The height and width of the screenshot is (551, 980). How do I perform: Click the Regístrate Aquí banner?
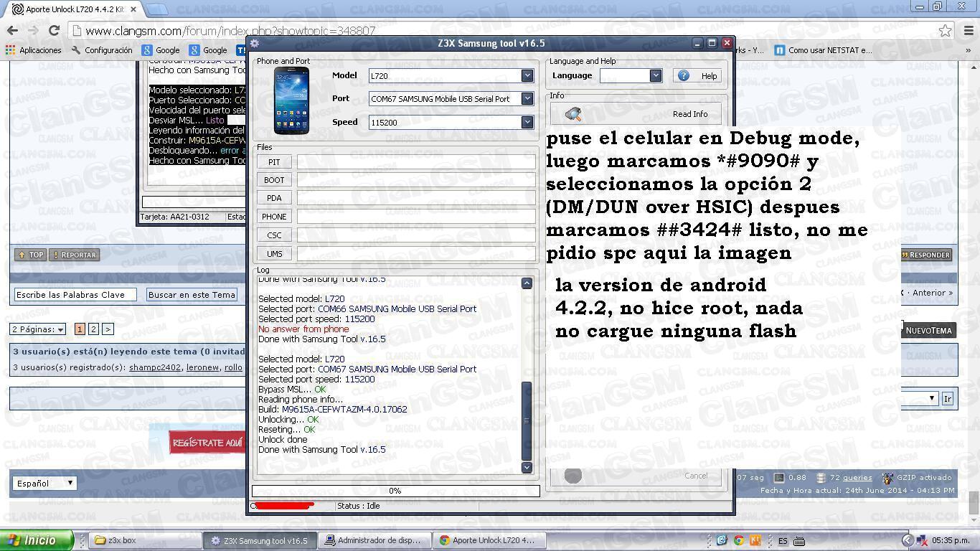tap(207, 443)
